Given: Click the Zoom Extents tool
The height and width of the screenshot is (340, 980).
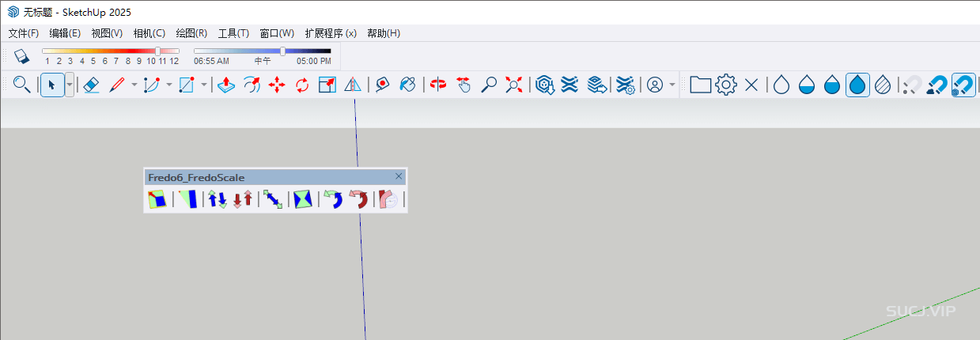Looking at the screenshot, I should (514, 85).
